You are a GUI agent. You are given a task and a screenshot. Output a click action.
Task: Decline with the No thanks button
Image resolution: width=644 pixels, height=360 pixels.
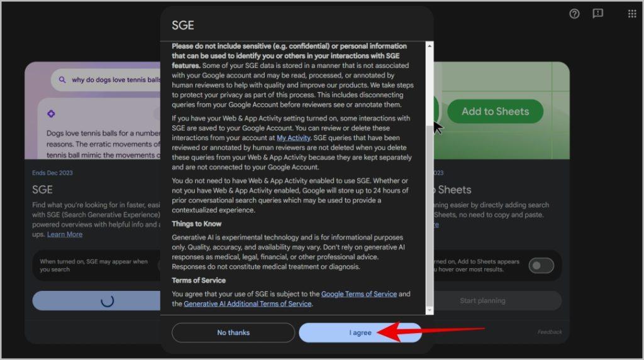[233, 332]
